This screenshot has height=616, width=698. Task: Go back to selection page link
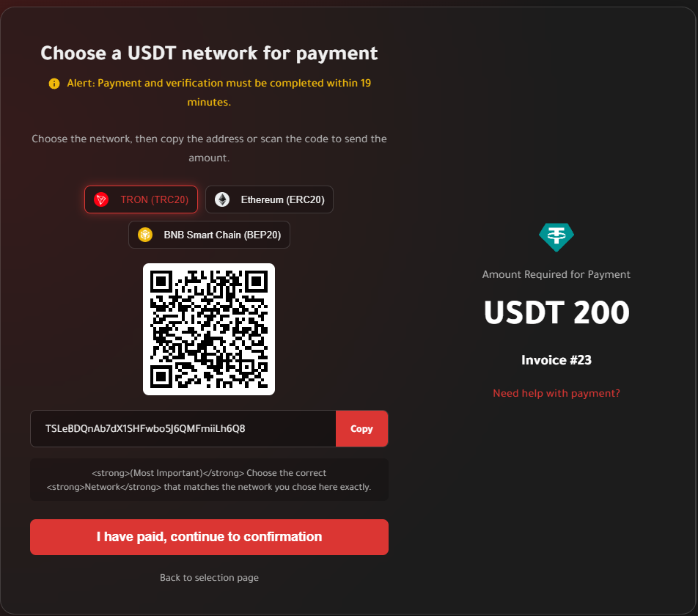point(209,577)
